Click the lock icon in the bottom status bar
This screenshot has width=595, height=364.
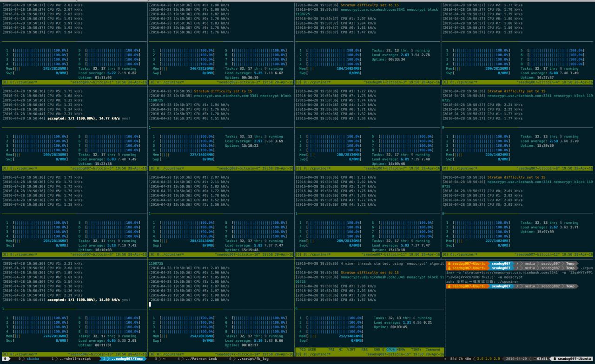[x=555, y=359]
